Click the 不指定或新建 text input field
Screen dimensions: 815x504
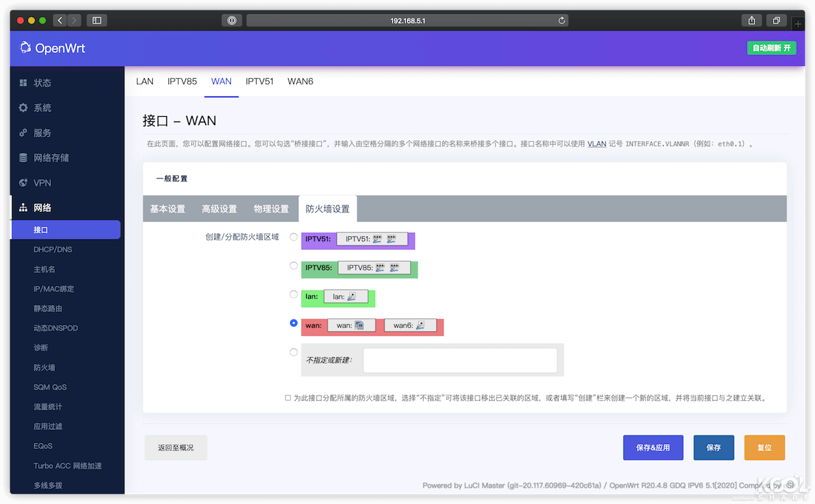click(460, 361)
